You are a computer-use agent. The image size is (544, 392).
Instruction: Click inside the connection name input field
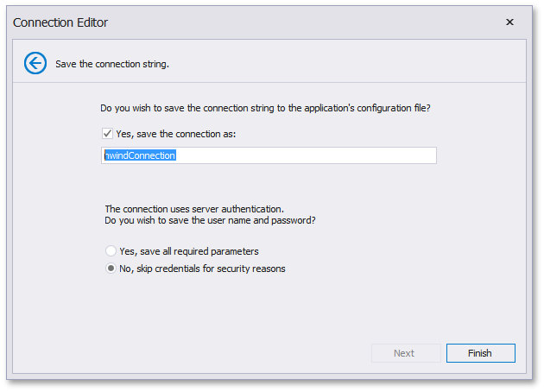coord(269,155)
